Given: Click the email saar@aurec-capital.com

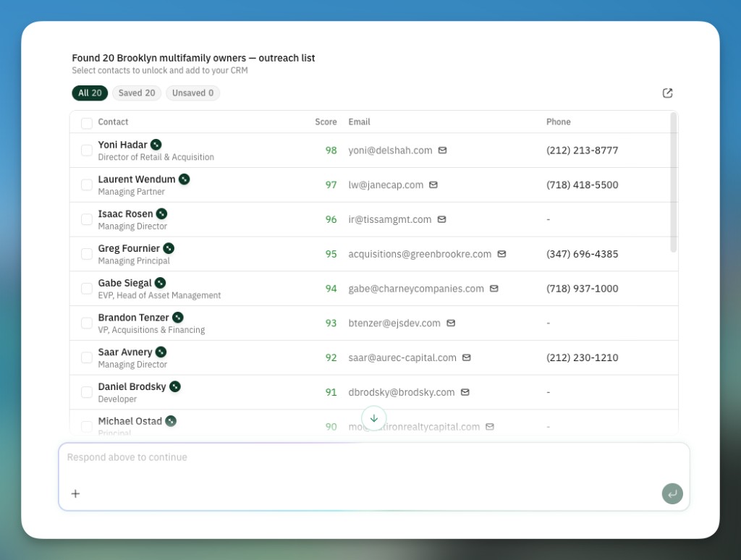Looking at the screenshot, I should (402, 357).
